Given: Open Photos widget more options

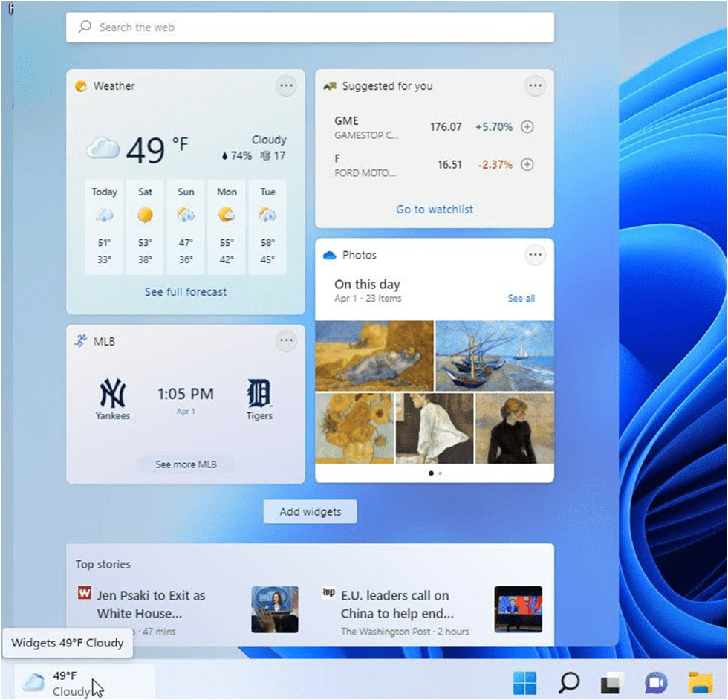Looking at the screenshot, I should (535, 255).
